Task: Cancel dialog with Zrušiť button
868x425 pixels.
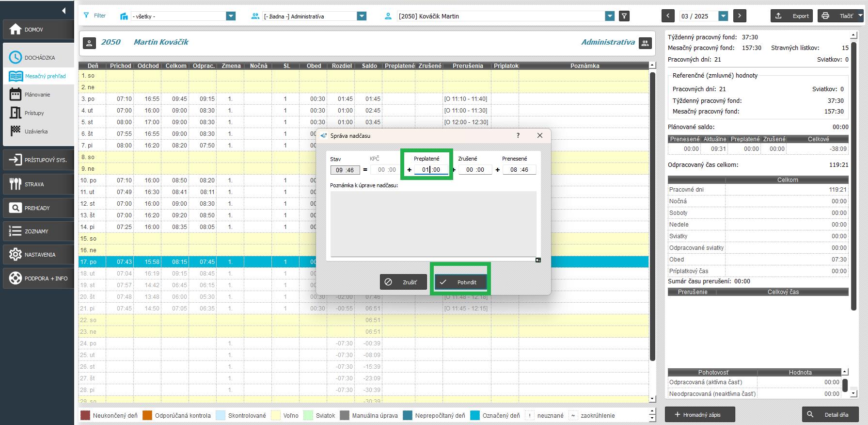Action: tap(403, 282)
